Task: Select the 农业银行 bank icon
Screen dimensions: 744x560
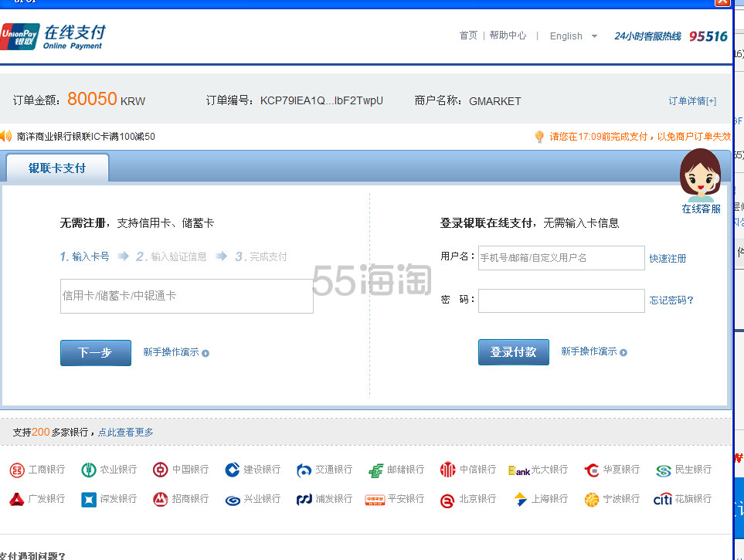Action: point(89,470)
